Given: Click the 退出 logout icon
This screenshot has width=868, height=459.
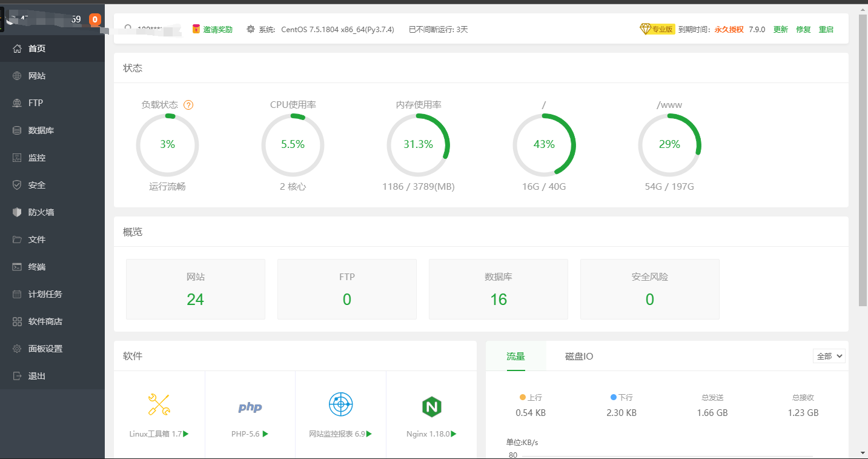Looking at the screenshot, I should 17,376.
